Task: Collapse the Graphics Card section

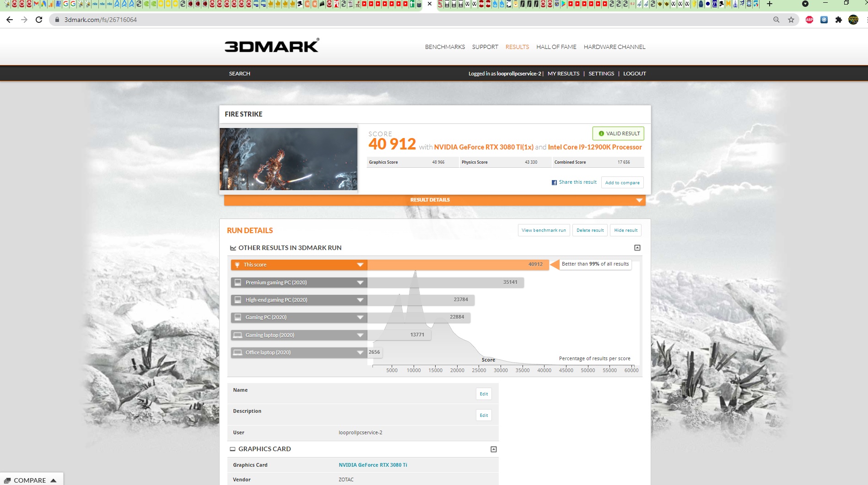Action: 494,449
